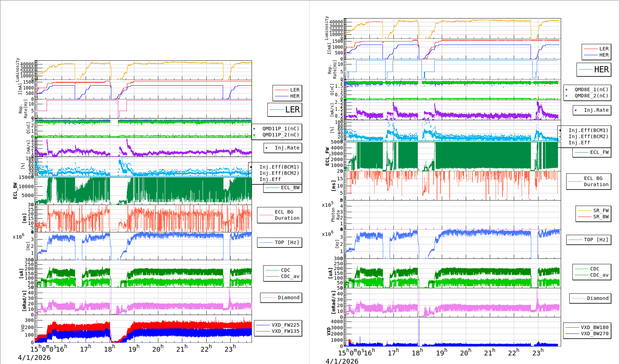Click the CDC_av entry in left legend

coord(290,276)
